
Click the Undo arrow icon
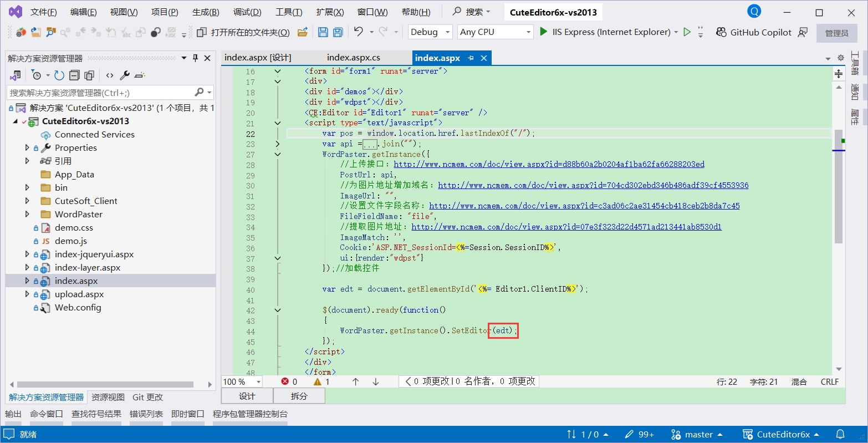point(359,32)
